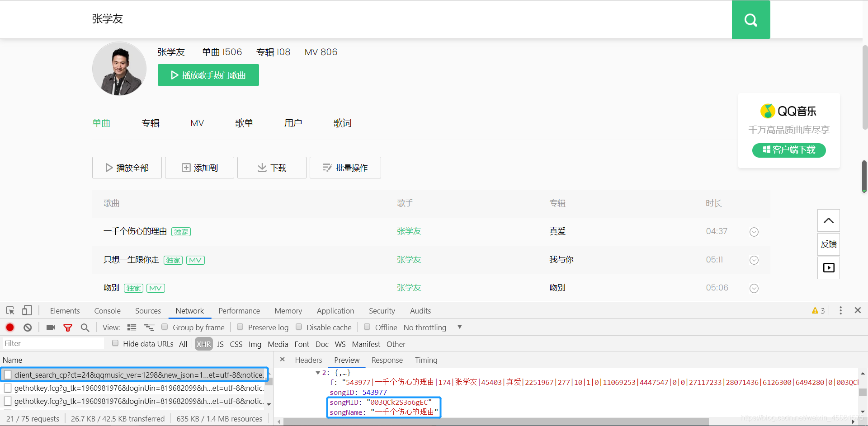Open DevTools three-dot customize menu

(x=840, y=310)
